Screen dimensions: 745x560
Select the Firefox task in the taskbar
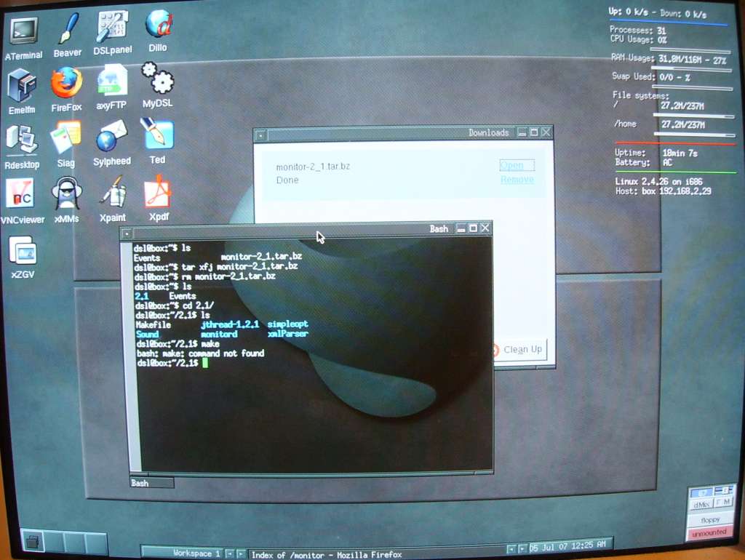(x=326, y=555)
